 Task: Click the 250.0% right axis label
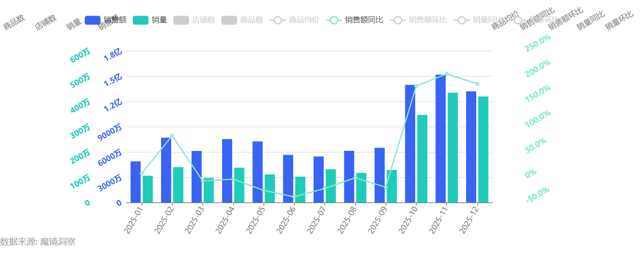[x=538, y=43]
